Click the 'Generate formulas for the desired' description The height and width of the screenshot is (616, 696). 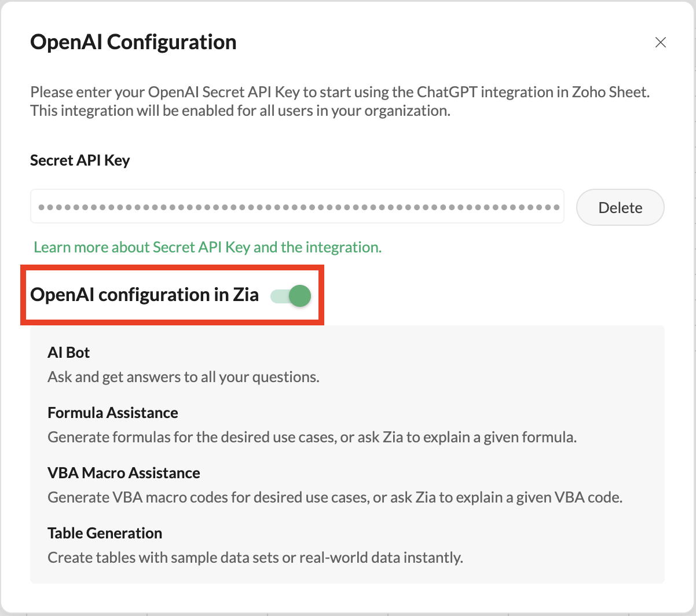(312, 437)
